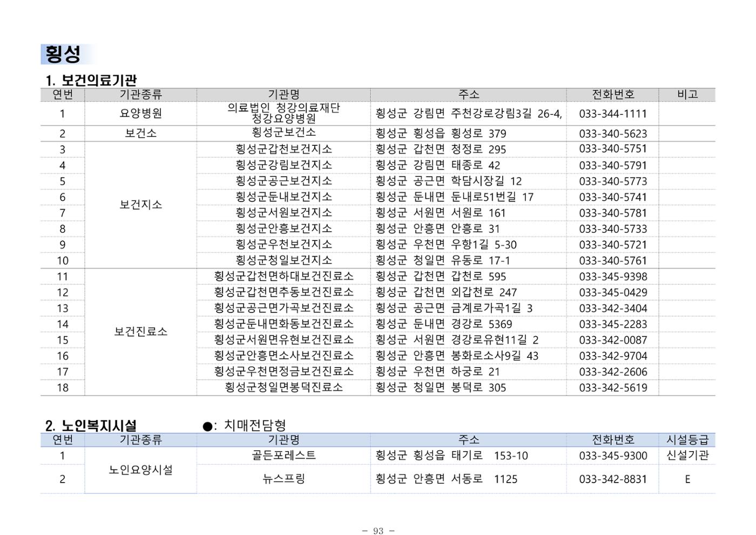Viewport: 756px width, 535px height.
Task: Click phone number 033-342-8831
Action: point(613,479)
